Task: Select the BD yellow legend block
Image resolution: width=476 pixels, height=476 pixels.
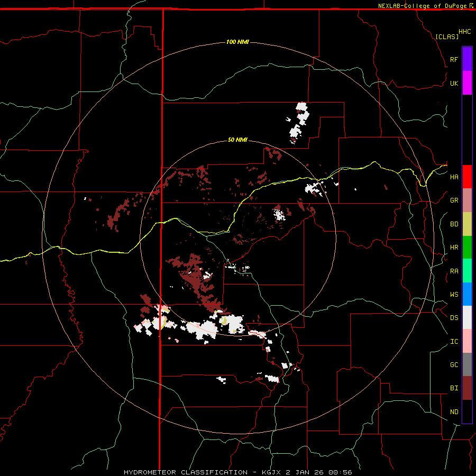Action: coord(467,224)
